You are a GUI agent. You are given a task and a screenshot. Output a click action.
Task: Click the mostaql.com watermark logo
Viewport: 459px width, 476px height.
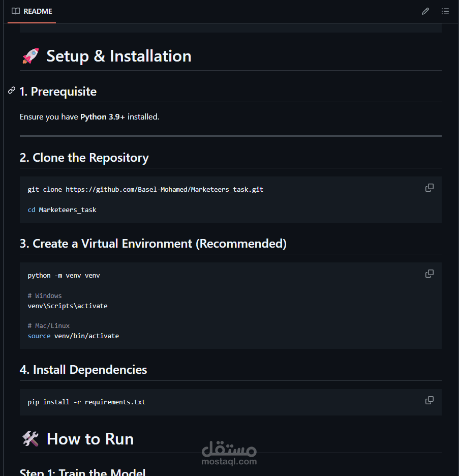click(229, 454)
